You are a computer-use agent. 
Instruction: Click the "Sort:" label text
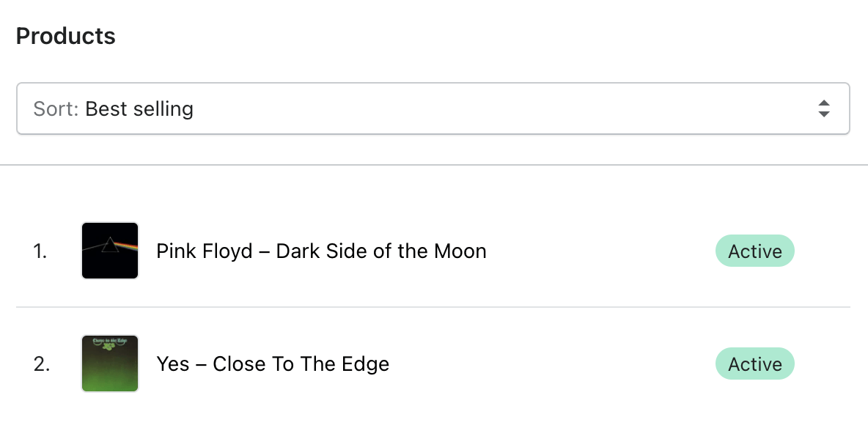(x=57, y=109)
